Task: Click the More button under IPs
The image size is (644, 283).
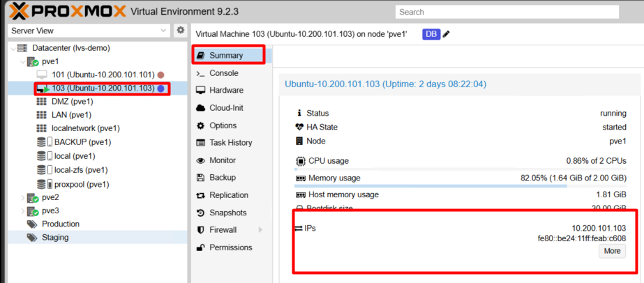Action: (612, 251)
